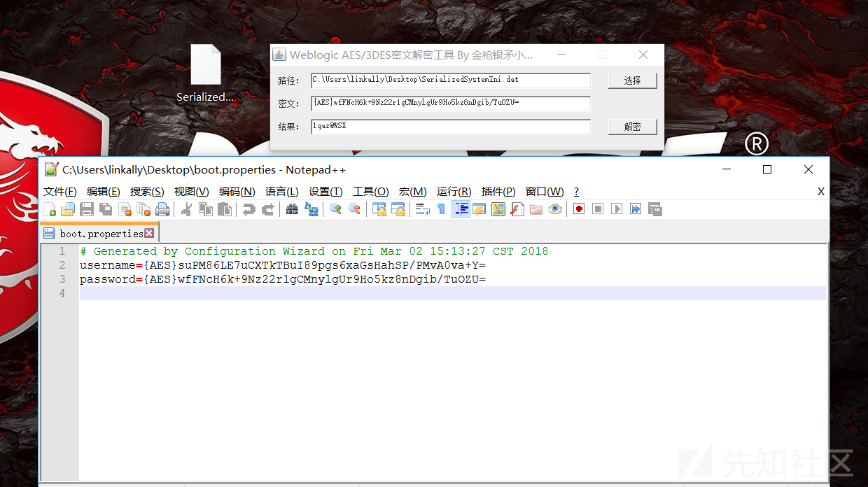Open the function list icon
The width and height of the screenshot is (868, 487).
pyautogui.click(x=517, y=209)
